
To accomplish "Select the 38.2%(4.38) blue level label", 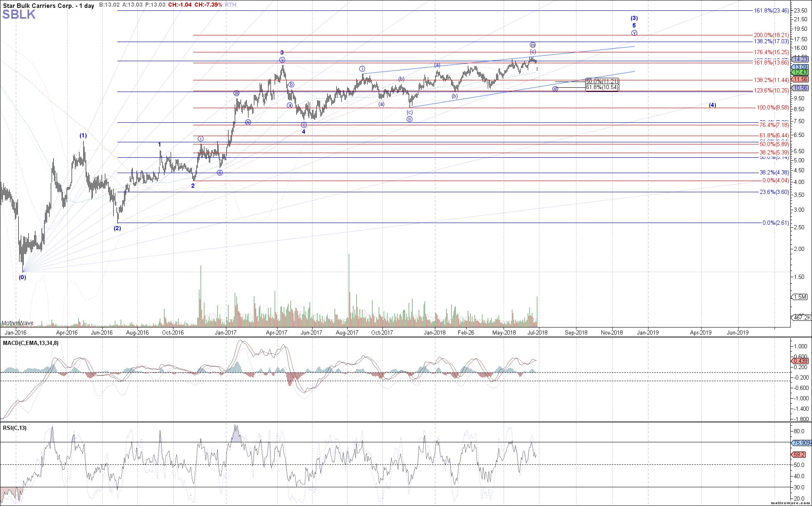I will pos(774,172).
